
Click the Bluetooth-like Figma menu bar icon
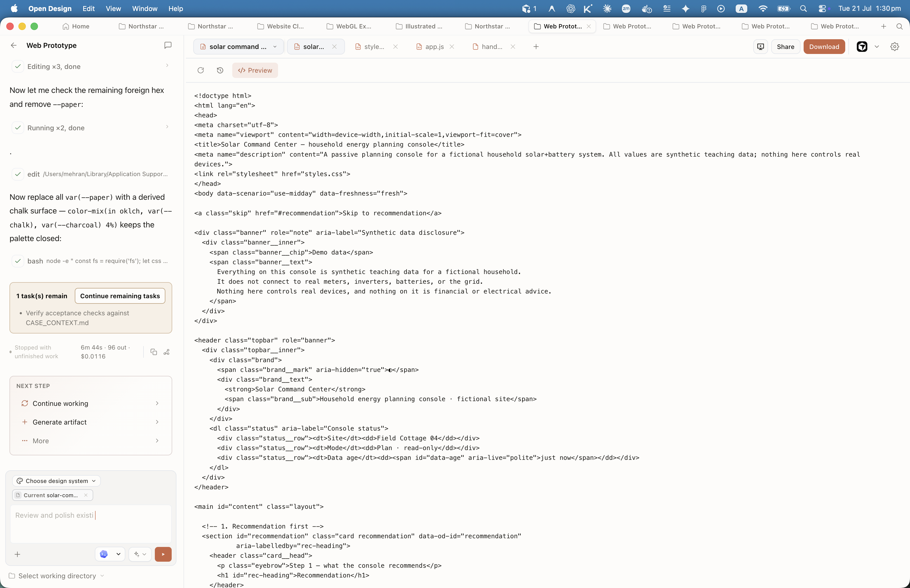[x=703, y=8]
